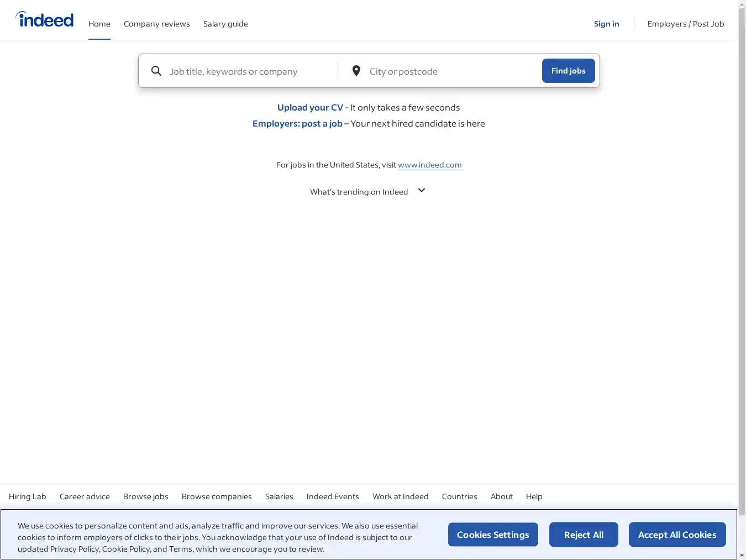Screen dimensions: 746x560
Task: Click the location pin icon
Action: [356, 71]
